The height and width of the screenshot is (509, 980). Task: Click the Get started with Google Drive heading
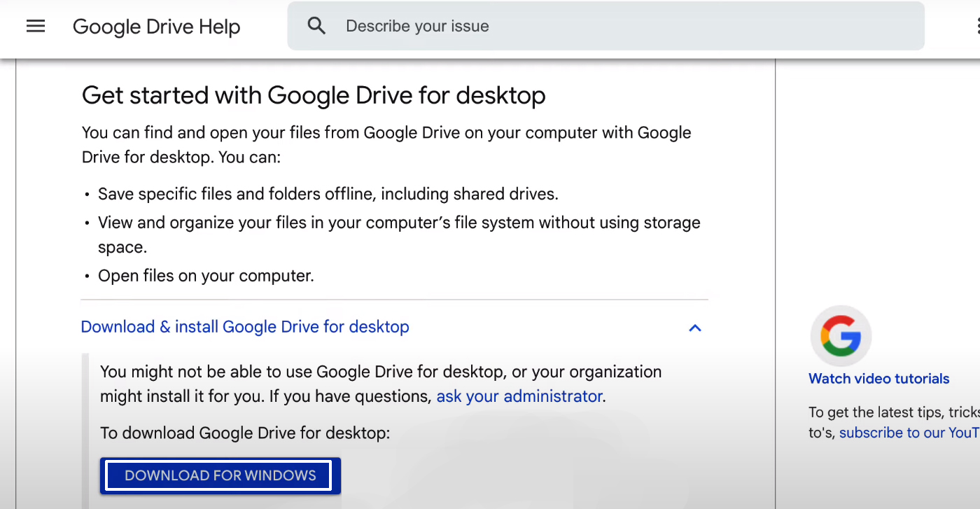click(314, 95)
